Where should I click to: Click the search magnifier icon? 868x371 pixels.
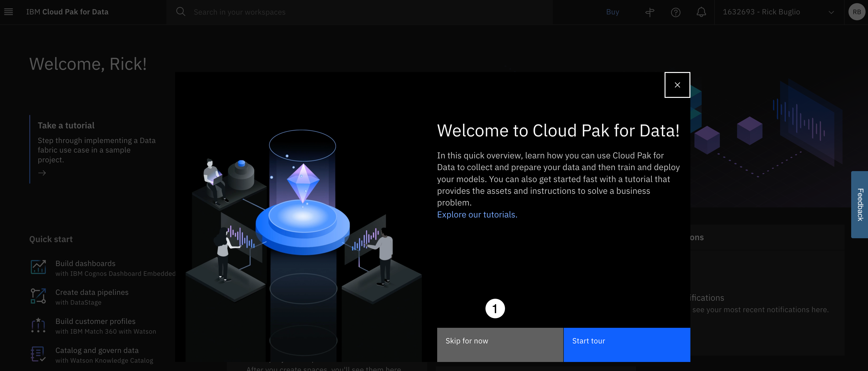(x=181, y=12)
